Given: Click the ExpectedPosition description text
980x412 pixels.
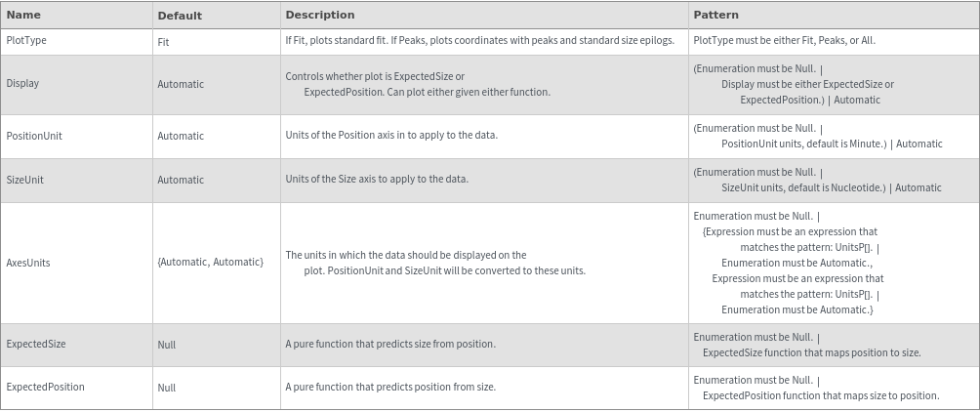Looking at the screenshot, I should point(390,387).
